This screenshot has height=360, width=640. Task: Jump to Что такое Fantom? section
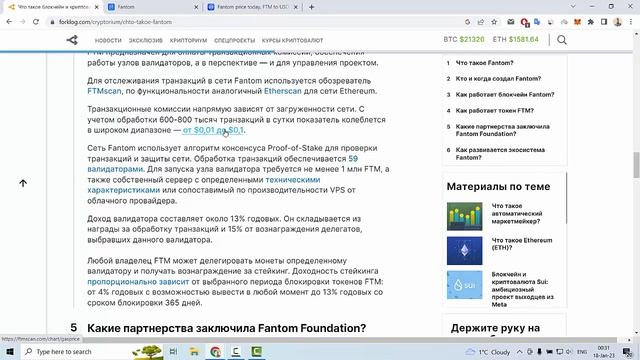[x=484, y=63]
